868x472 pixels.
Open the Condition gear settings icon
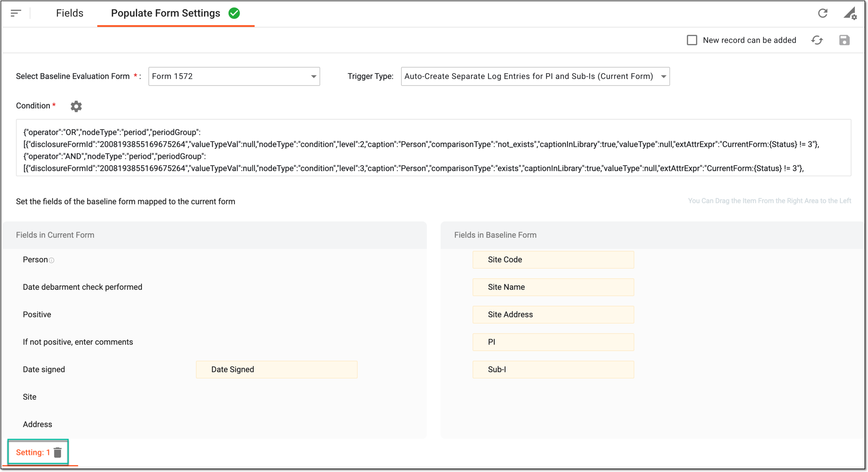[x=76, y=106]
